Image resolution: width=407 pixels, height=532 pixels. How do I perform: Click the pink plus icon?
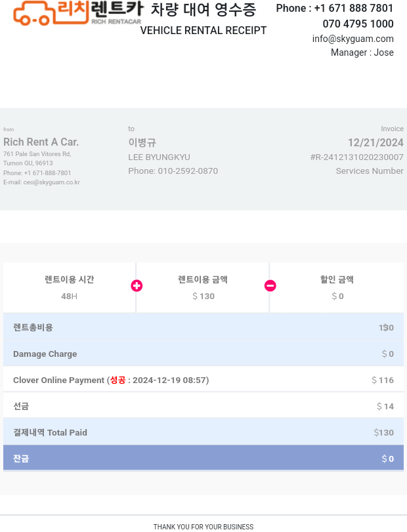[x=137, y=285]
